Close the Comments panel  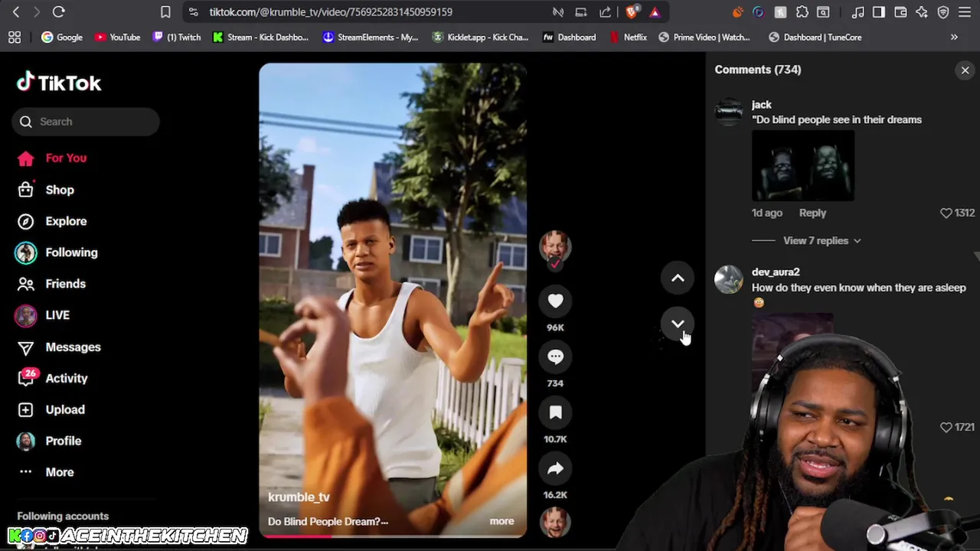pos(965,70)
